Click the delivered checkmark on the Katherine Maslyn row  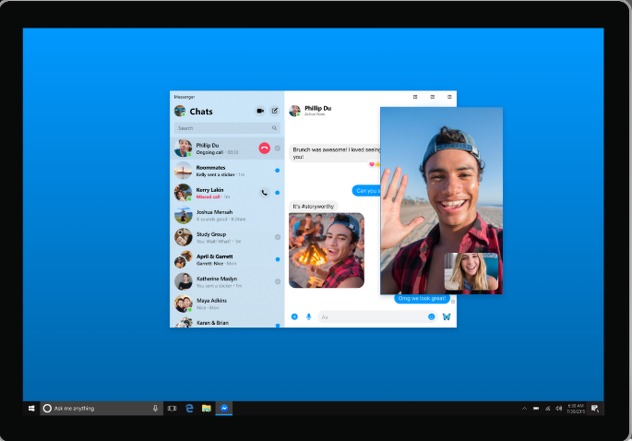coord(277,281)
